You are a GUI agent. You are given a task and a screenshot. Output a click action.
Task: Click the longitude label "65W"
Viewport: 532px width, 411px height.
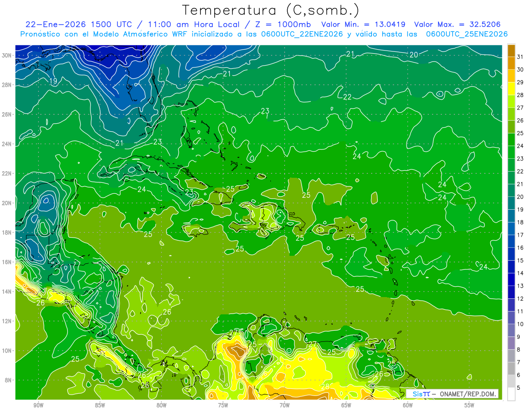(x=346, y=406)
